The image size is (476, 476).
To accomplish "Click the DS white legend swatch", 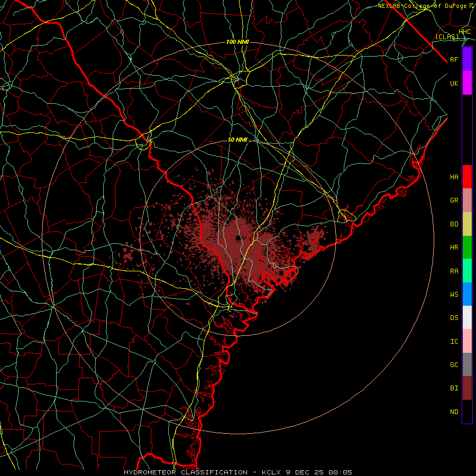I will click(467, 317).
